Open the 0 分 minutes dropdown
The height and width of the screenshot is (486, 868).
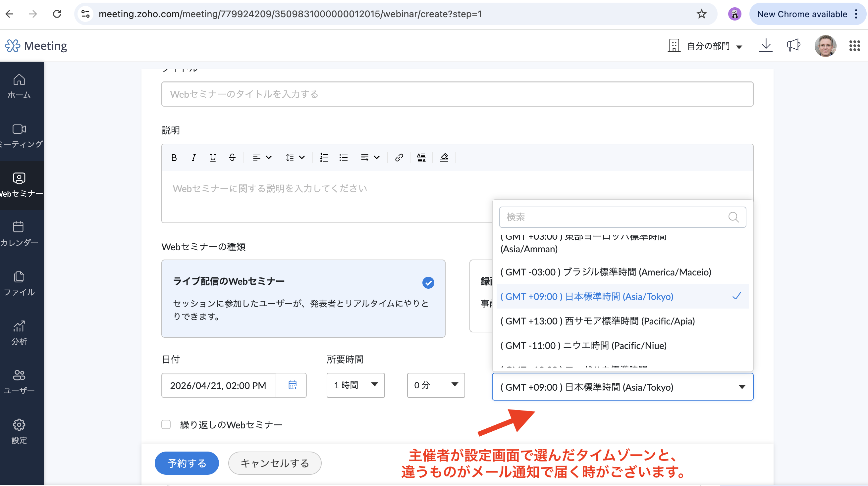(436, 385)
